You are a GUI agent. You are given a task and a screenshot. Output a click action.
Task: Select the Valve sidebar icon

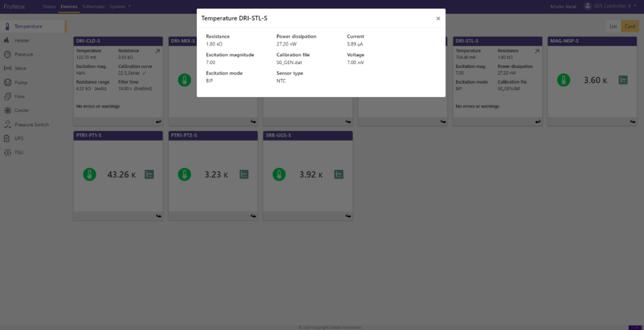point(20,68)
